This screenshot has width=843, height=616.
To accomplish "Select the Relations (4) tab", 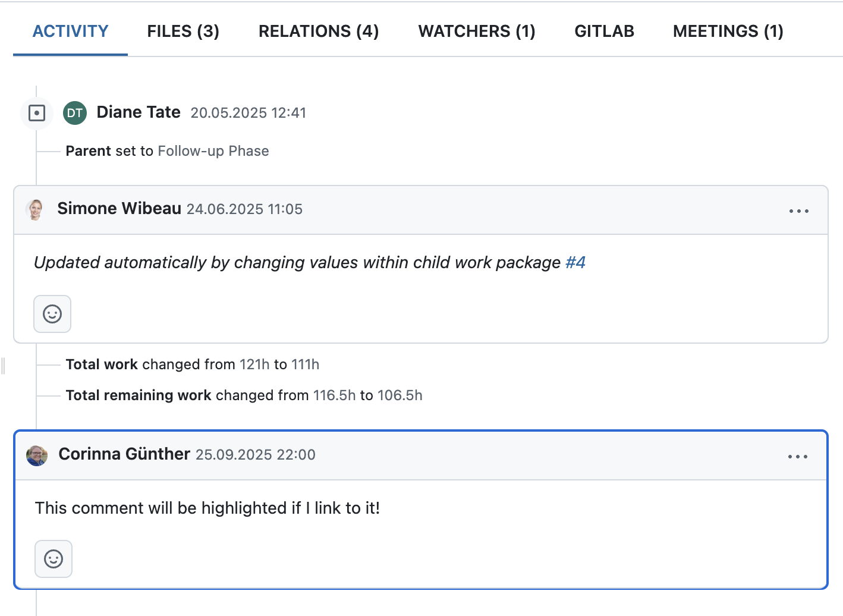I will [x=318, y=31].
